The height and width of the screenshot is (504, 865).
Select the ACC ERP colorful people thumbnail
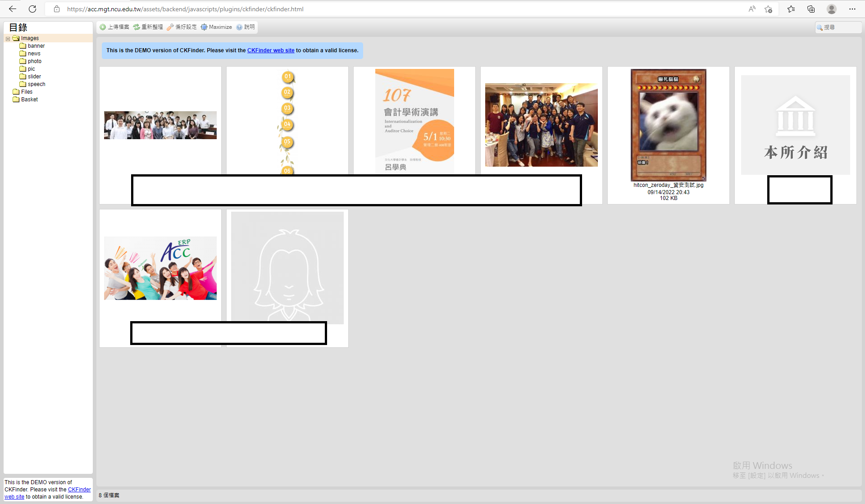click(160, 268)
